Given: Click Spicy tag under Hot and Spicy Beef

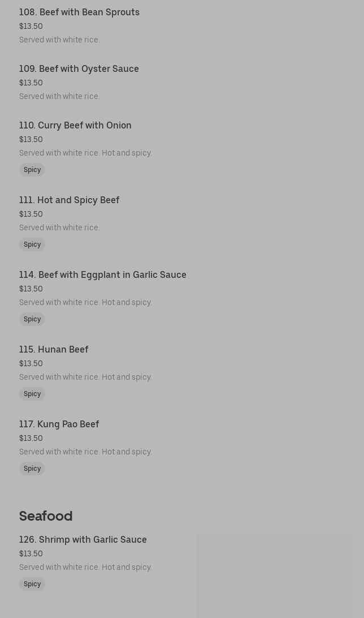Looking at the screenshot, I should tap(32, 244).
